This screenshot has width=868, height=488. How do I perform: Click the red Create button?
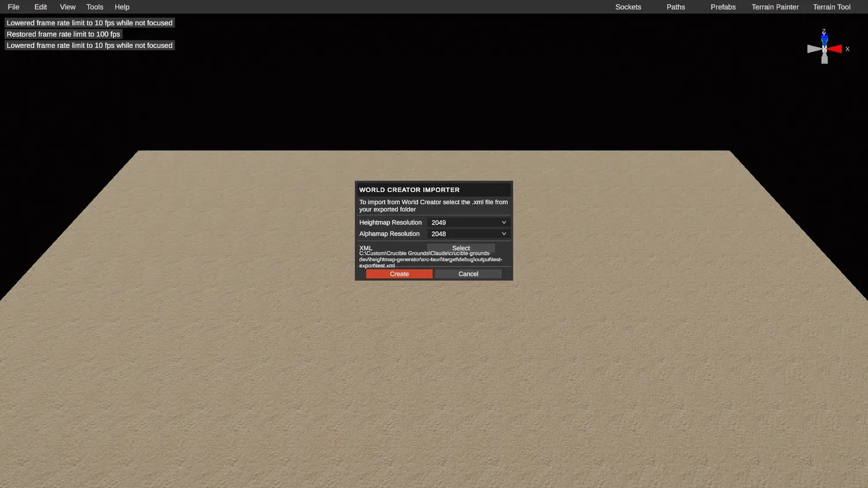(x=399, y=274)
